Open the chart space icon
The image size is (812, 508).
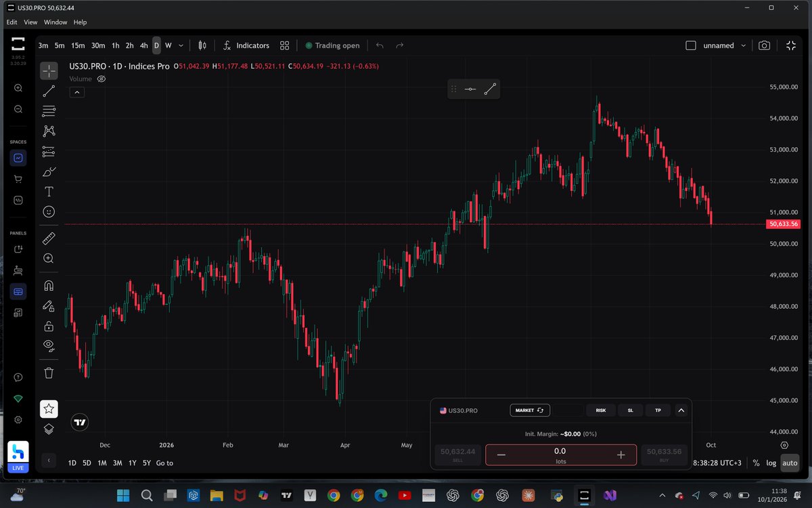[x=18, y=158]
